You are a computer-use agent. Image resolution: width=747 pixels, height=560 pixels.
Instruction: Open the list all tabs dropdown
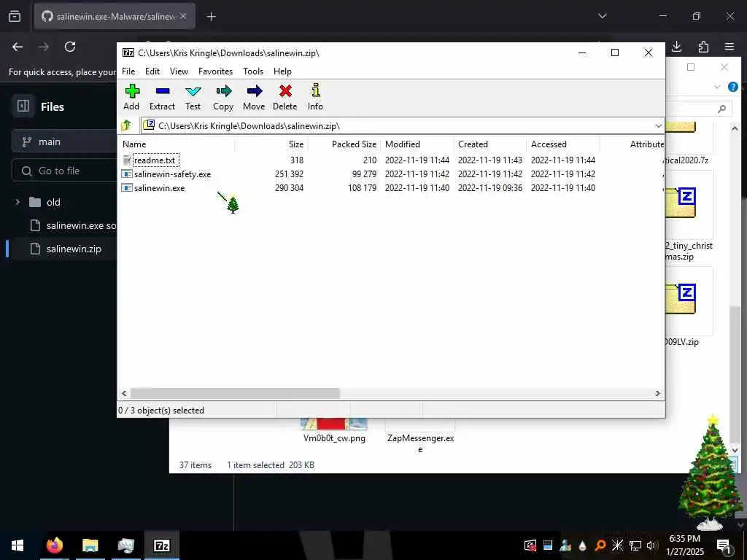602,16
